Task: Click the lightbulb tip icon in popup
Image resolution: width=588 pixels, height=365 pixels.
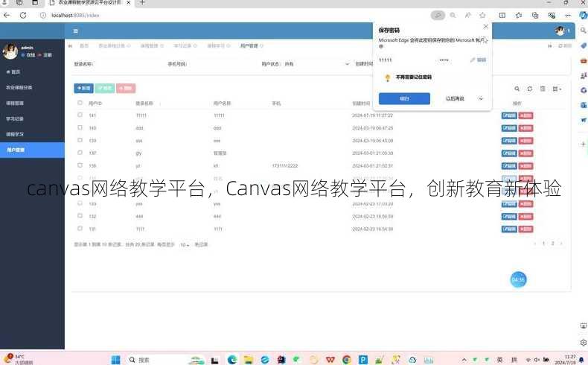Action: [388, 77]
